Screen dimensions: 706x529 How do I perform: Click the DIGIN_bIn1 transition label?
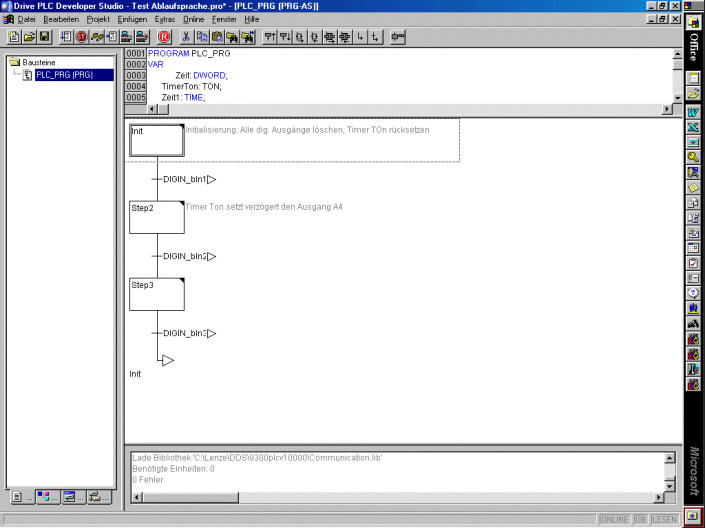click(184, 180)
